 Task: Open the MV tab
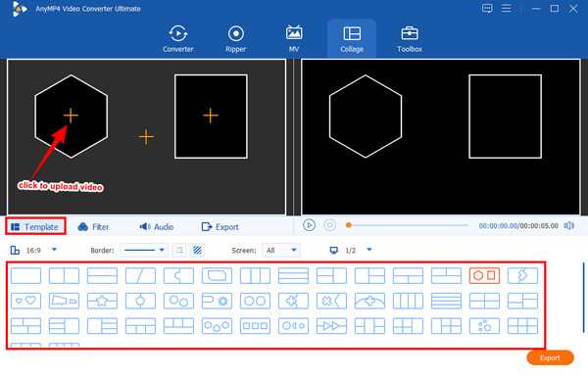coord(294,38)
